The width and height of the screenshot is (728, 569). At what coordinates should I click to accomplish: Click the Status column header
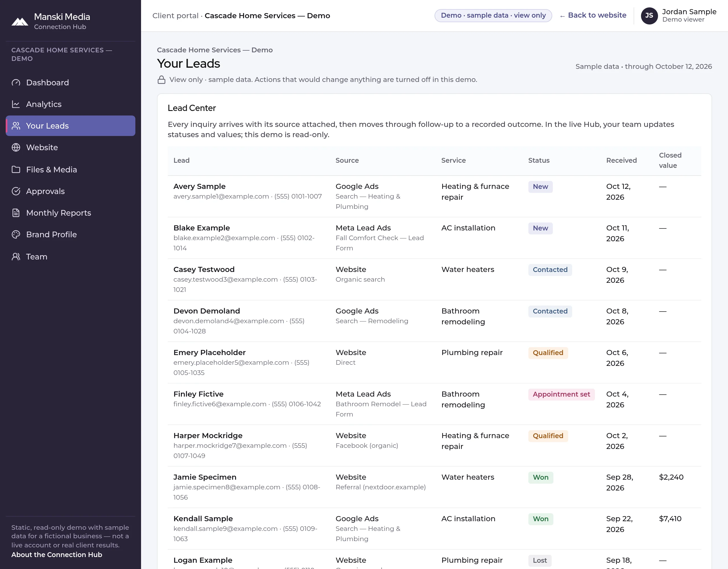tap(539, 160)
